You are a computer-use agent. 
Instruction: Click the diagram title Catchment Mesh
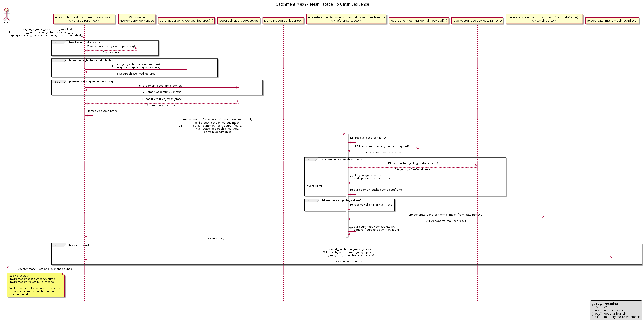(322, 4)
